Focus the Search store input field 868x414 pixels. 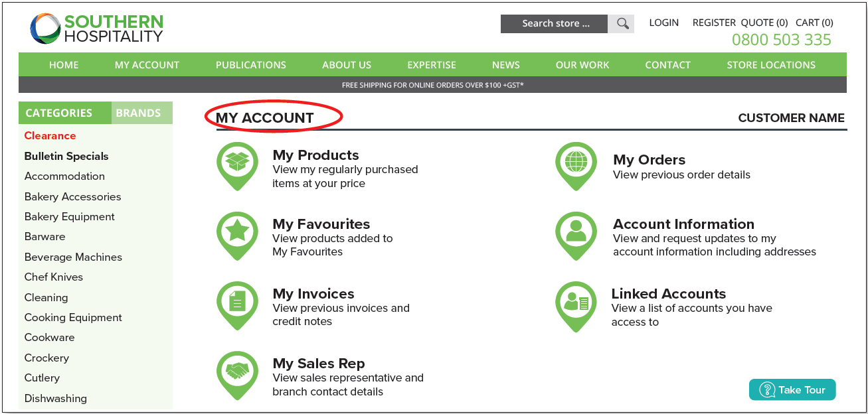[555, 23]
